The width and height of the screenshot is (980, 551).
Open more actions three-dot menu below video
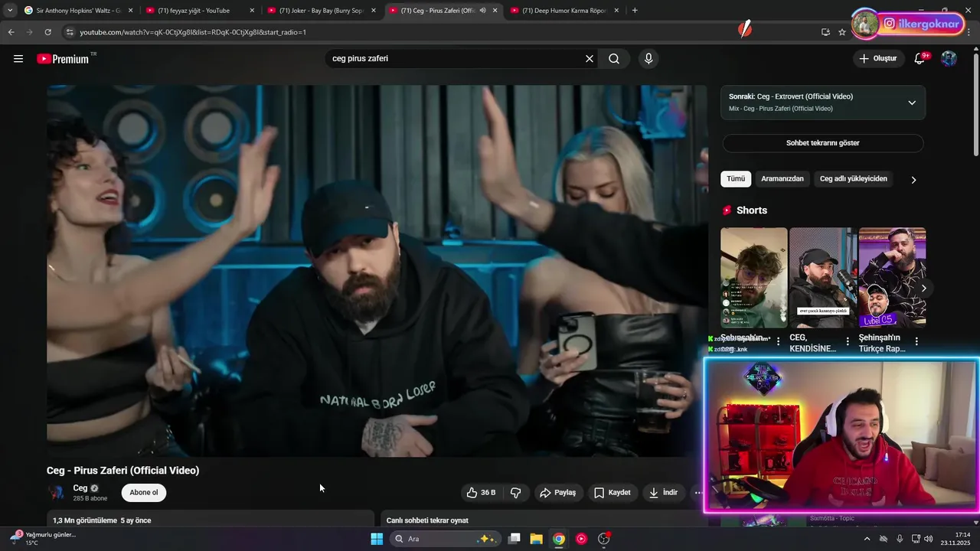click(x=698, y=493)
